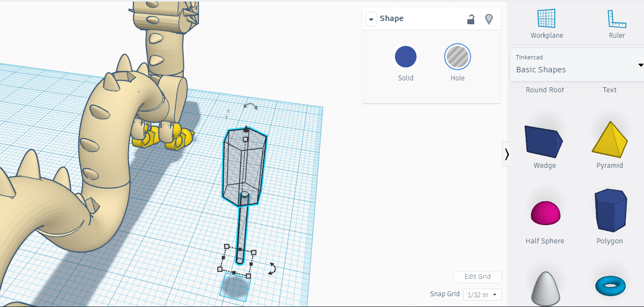Screen dimensions: 644x307
Task: Open Basic Shapes library dropdown
Action: pyautogui.click(x=577, y=64)
